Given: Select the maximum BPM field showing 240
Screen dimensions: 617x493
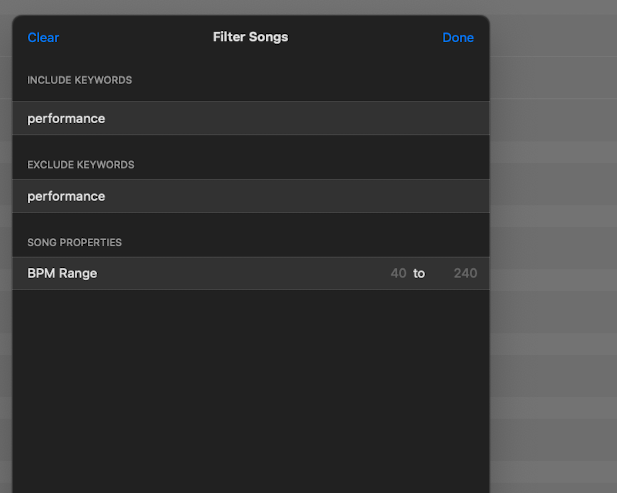Looking at the screenshot, I should (466, 273).
